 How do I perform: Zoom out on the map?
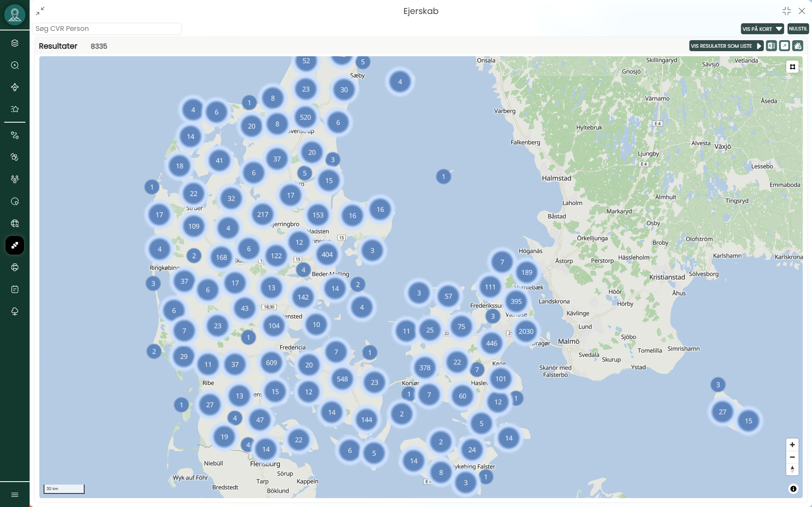[792, 457]
